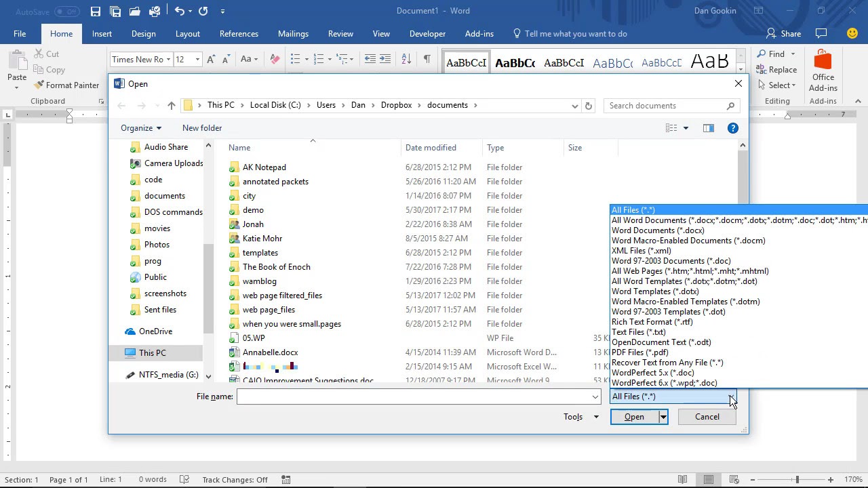The height and width of the screenshot is (488, 868).
Task: Click the Search documents box
Action: pyautogui.click(x=671, y=106)
